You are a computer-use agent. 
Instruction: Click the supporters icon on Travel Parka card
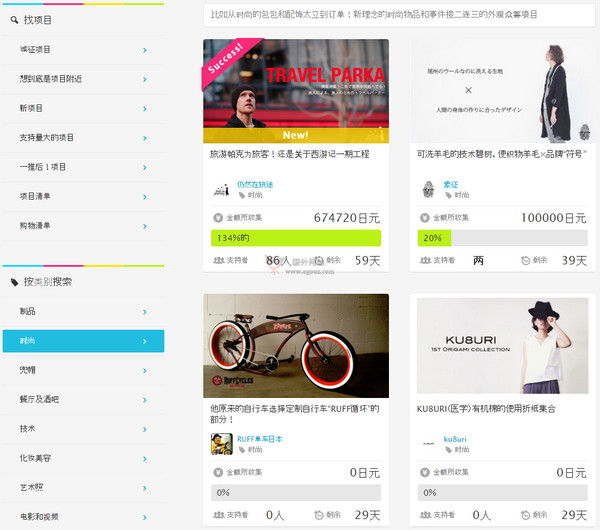[x=218, y=260]
